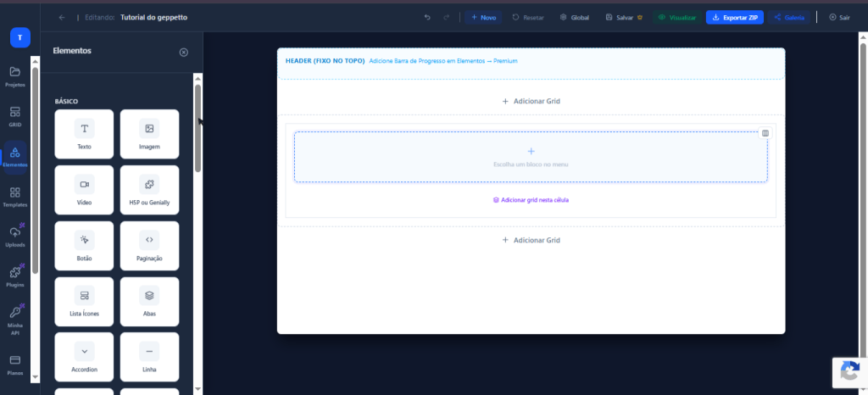Click Adicionar grid nesta célula link
This screenshot has height=395, width=868.
(x=531, y=200)
